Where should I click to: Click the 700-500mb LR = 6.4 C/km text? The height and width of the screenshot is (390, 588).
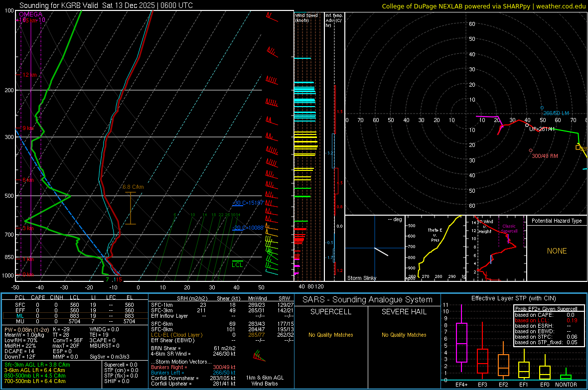coord(35,381)
